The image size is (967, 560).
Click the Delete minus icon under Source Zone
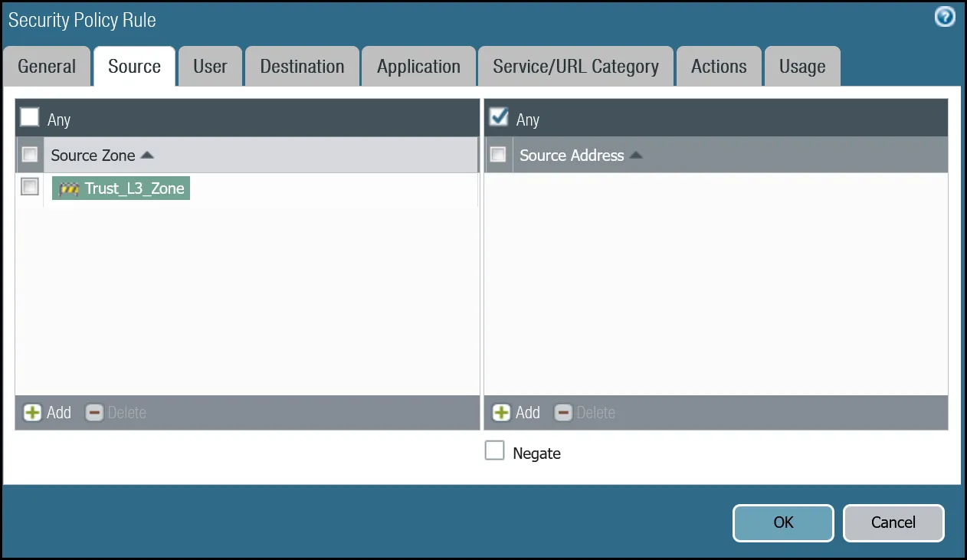click(x=94, y=413)
